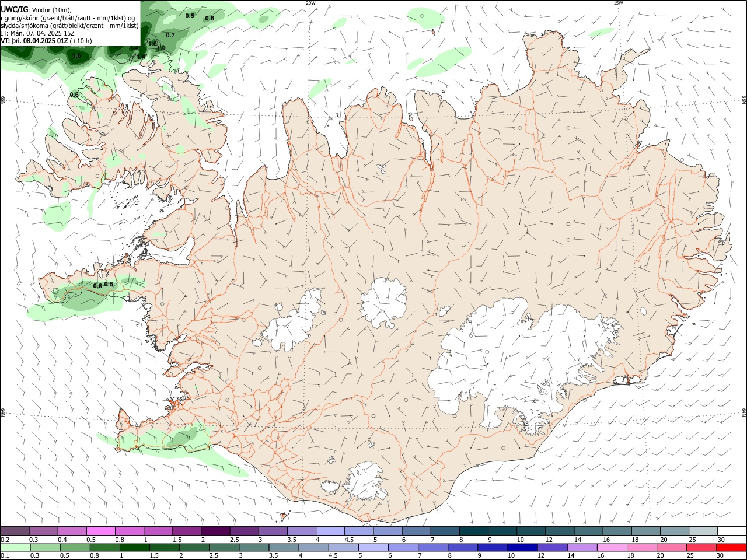Viewport: 747px width, 560px height.
Task: Click the light lavender upper swatch between 4 and 4.5
Action: tap(329, 531)
